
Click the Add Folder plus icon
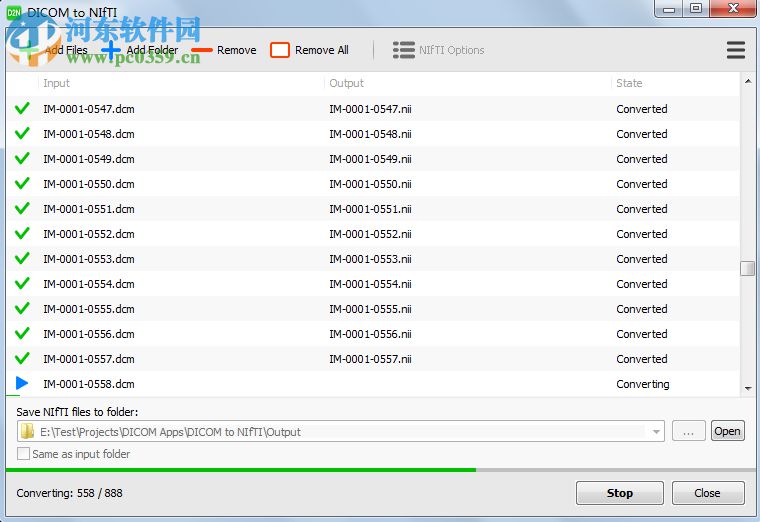(111, 50)
